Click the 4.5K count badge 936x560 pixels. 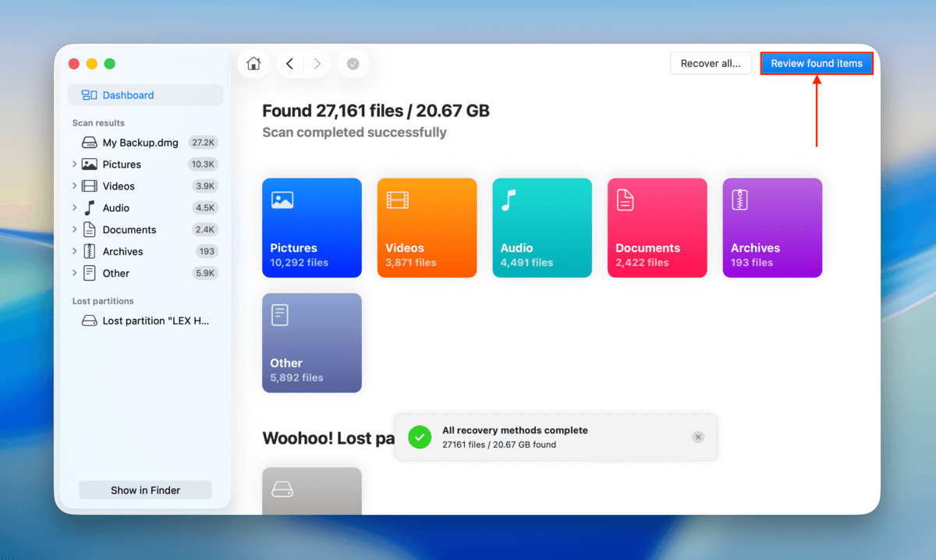point(206,208)
